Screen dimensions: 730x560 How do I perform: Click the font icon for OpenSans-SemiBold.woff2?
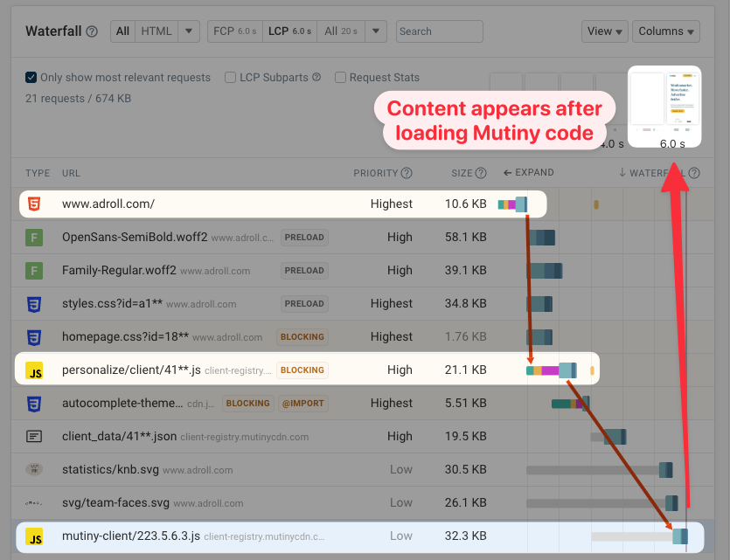[x=33, y=237]
